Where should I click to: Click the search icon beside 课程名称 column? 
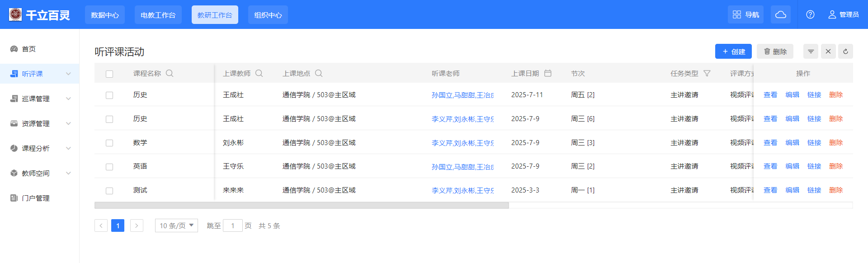[x=170, y=73]
